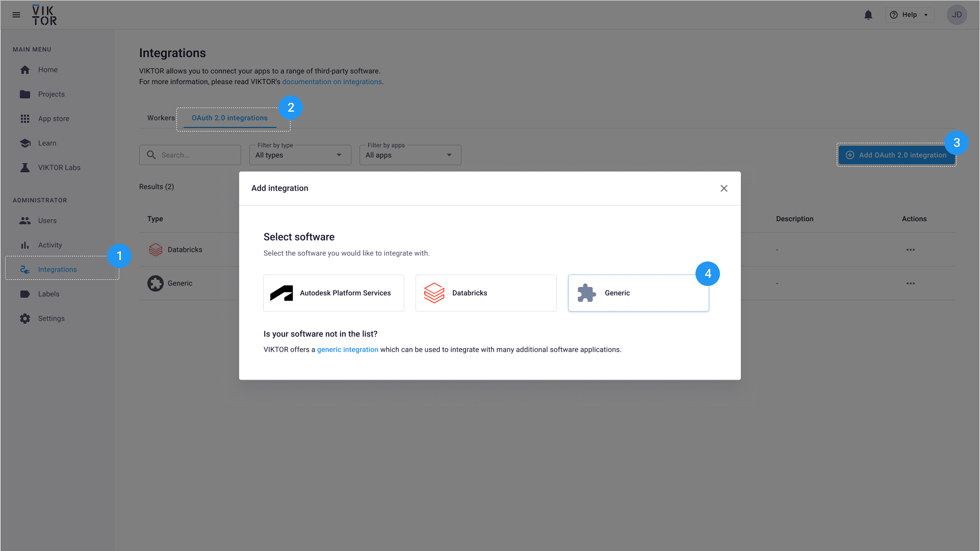Go to Home in sidebar

47,70
